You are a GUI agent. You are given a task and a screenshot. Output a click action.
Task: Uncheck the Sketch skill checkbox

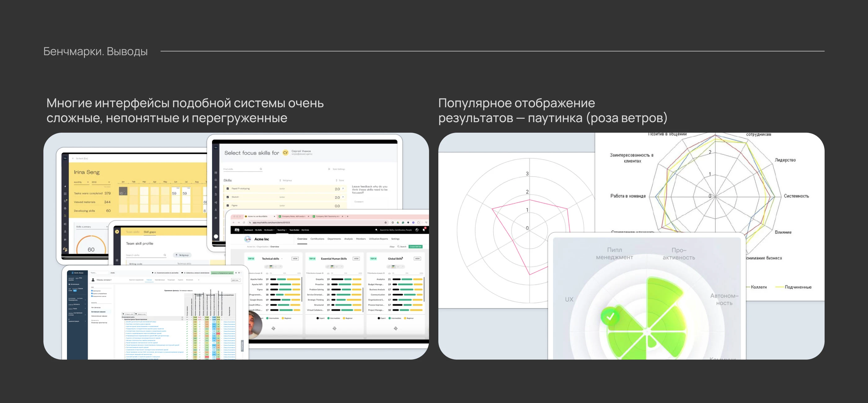coord(228,197)
